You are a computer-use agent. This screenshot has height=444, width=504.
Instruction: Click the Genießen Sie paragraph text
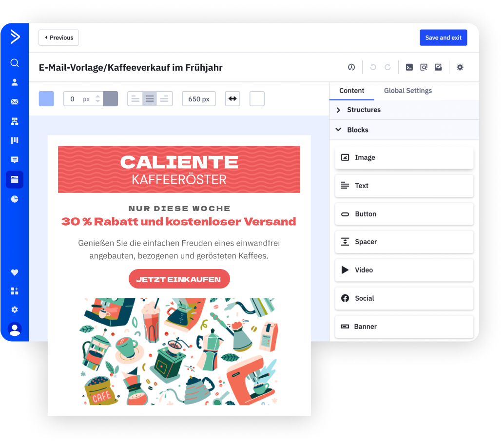[179, 250]
